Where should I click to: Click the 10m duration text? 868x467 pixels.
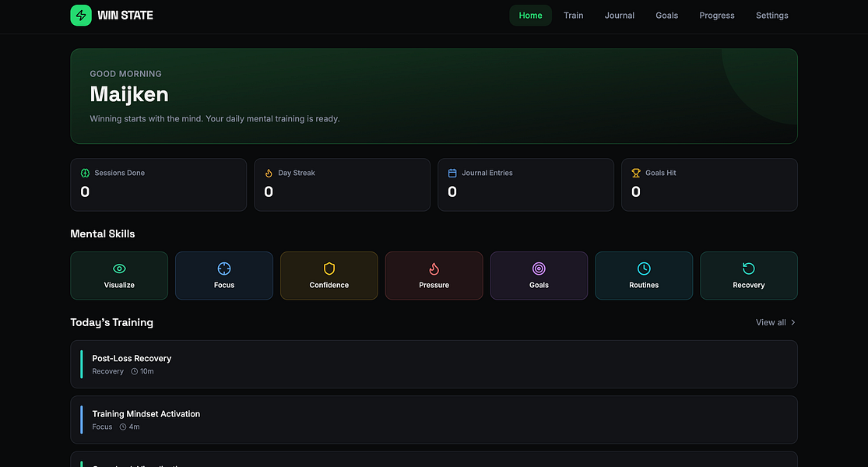coord(146,372)
